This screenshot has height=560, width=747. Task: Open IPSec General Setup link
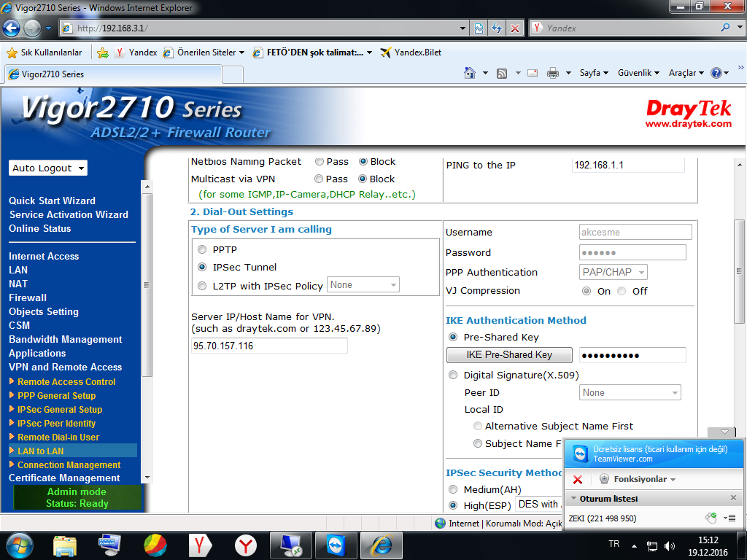[60, 410]
